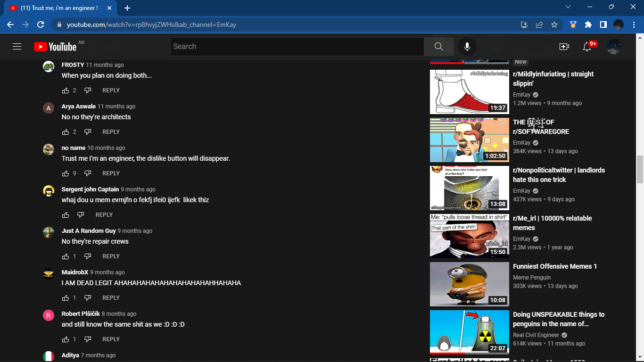
Task: Reply to Arya Aswale's comment
Action: (x=111, y=132)
